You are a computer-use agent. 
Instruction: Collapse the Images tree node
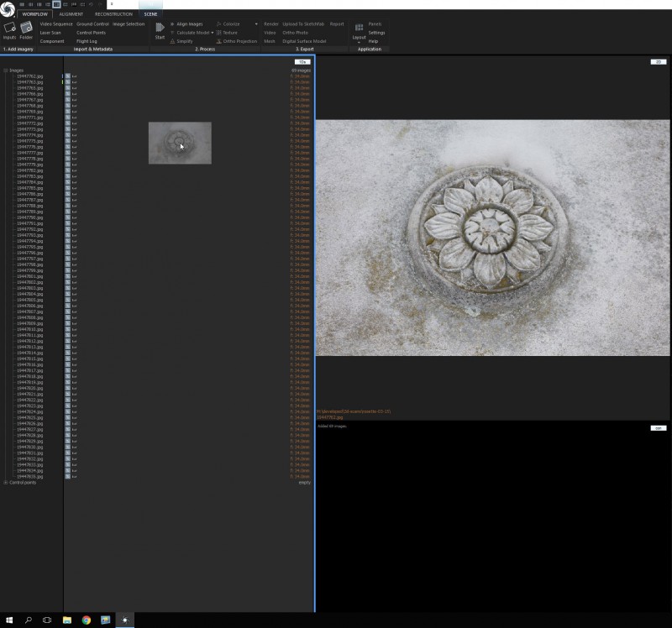(6, 71)
